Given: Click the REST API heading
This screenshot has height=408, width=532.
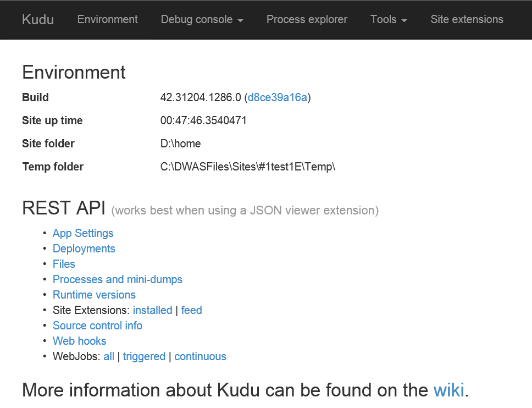Looking at the screenshot, I should pos(64,208).
